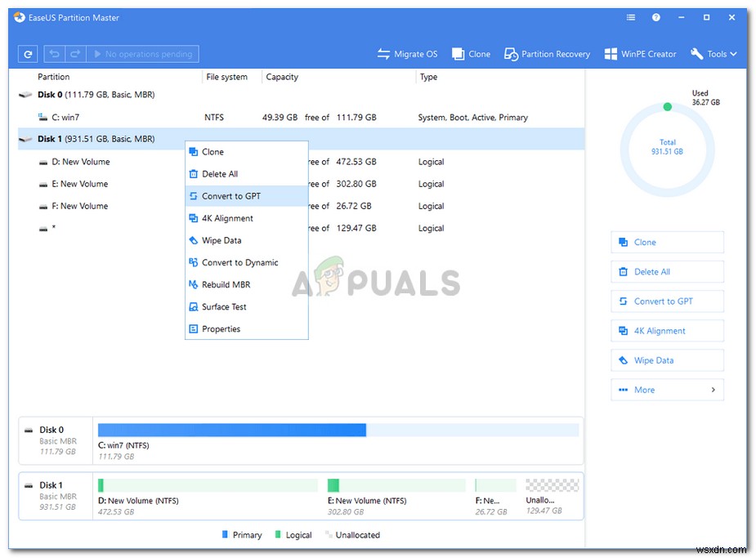The image size is (756, 558).
Task: Click the Surface Test icon in menu
Action: pyautogui.click(x=194, y=307)
